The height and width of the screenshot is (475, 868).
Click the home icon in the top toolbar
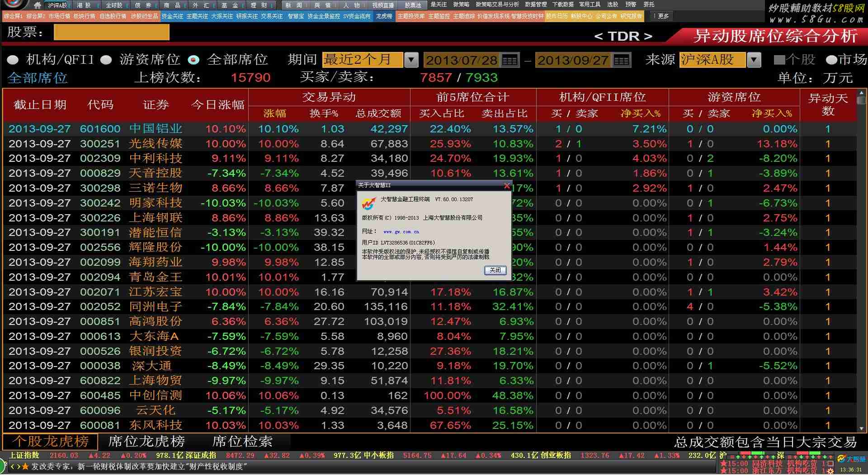(38, 5)
